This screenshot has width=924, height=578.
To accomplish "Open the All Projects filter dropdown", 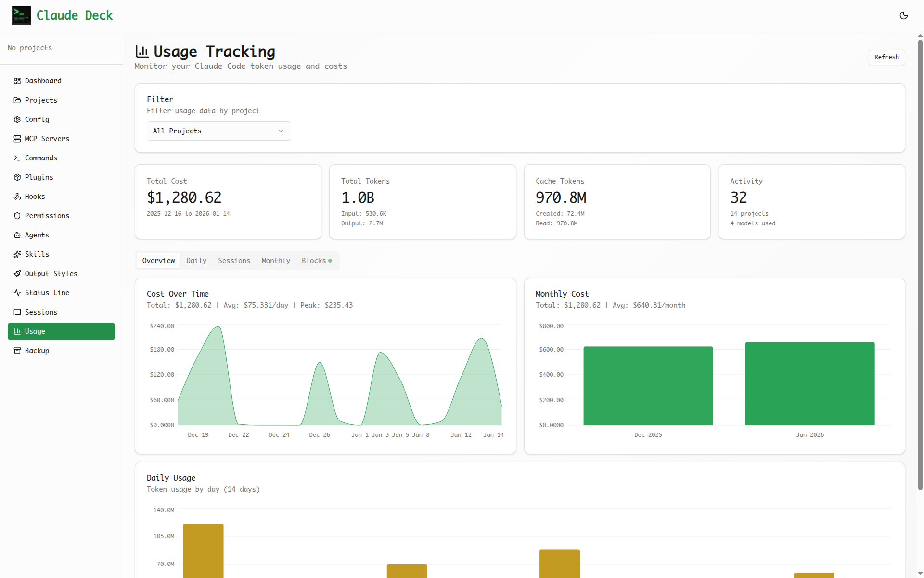I will 218,131.
